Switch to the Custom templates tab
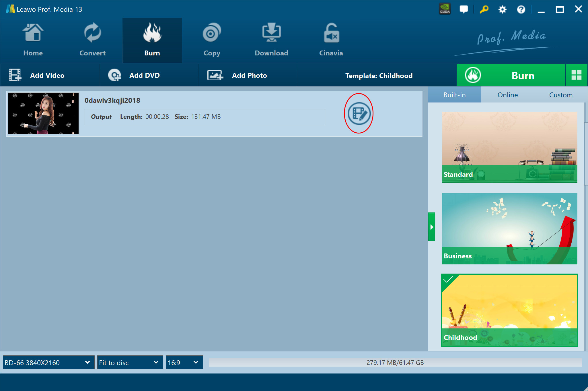The width and height of the screenshot is (588, 391). tap(560, 95)
